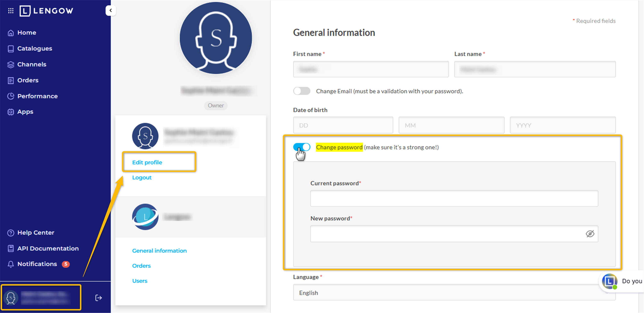Open the Users menu link

[140, 281]
